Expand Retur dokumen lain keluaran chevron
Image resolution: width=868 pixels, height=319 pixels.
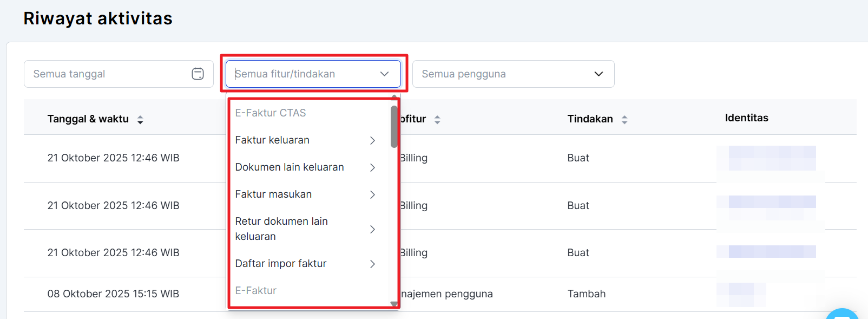pyautogui.click(x=372, y=230)
